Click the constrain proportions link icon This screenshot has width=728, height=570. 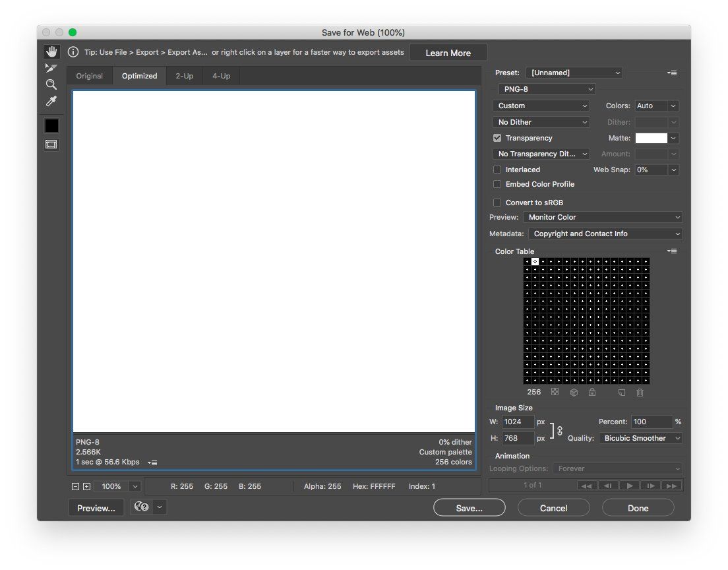(560, 430)
